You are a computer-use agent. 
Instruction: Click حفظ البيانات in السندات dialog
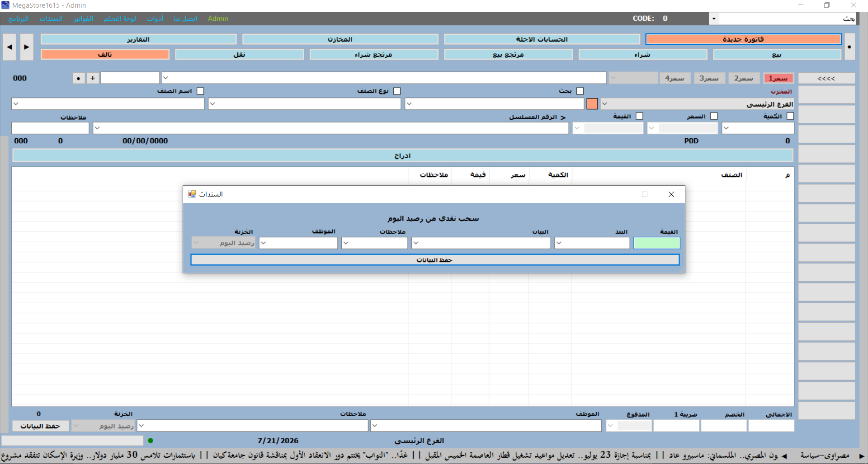point(435,260)
